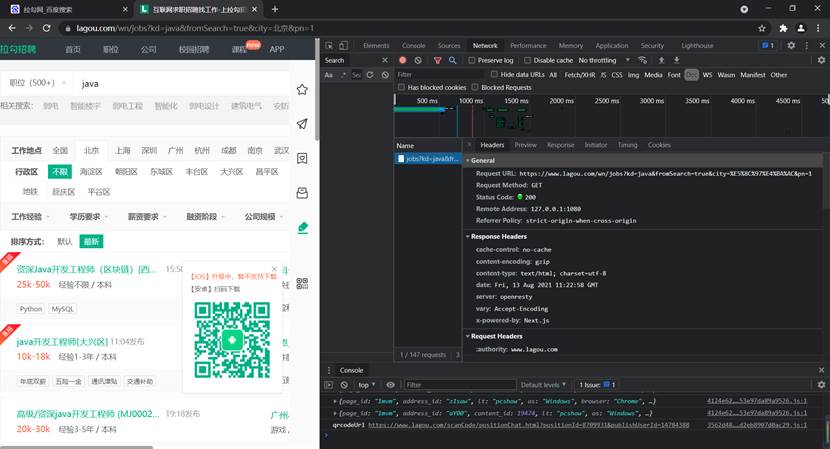
Task: Click clear icon in Search panel
Action: (x=385, y=75)
